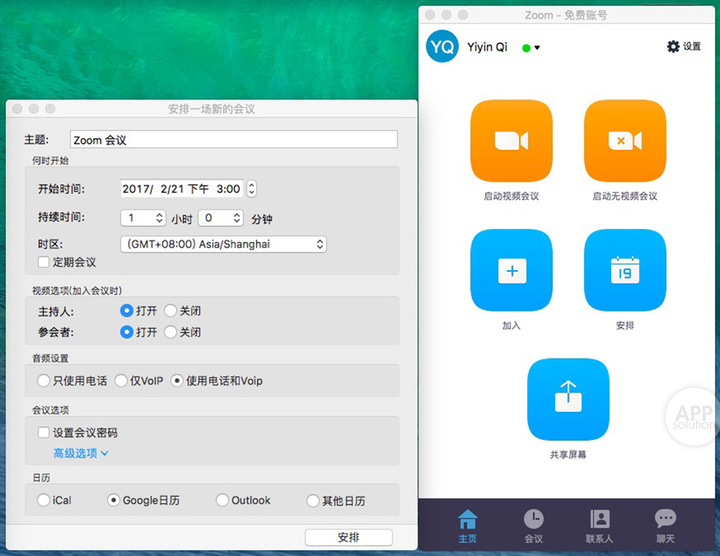Image resolution: width=720 pixels, height=556 pixels.
Task: Close the schedule meeting dialog window
Action: coord(17,109)
